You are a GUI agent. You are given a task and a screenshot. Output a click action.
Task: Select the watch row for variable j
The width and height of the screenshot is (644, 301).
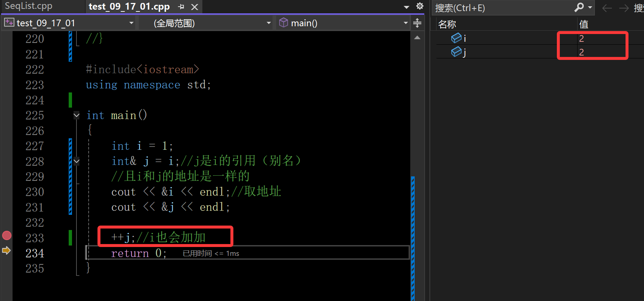[540, 52]
